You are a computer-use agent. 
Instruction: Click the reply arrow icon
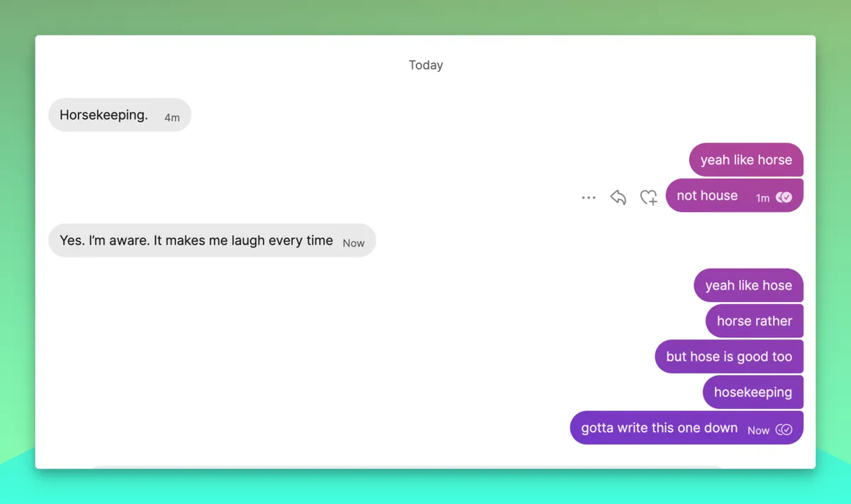pyautogui.click(x=618, y=198)
